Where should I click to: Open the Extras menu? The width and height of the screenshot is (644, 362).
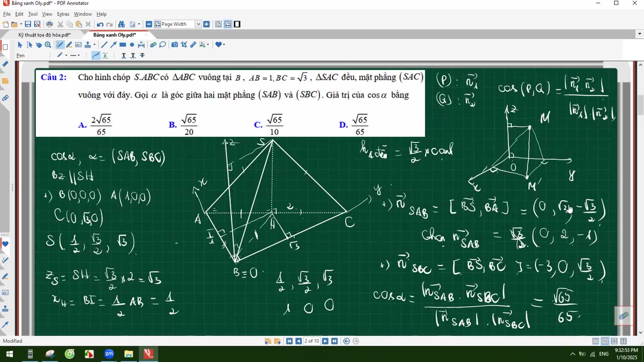tap(63, 14)
